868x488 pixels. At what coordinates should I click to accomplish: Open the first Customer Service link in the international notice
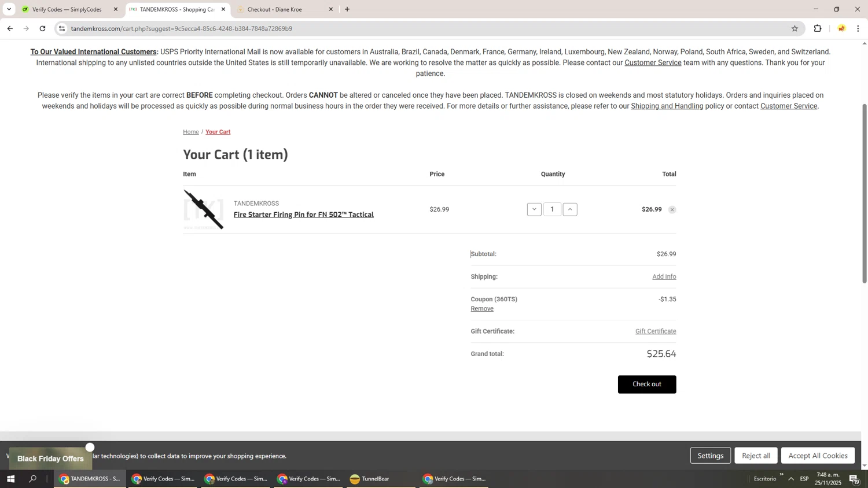pos(653,62)
